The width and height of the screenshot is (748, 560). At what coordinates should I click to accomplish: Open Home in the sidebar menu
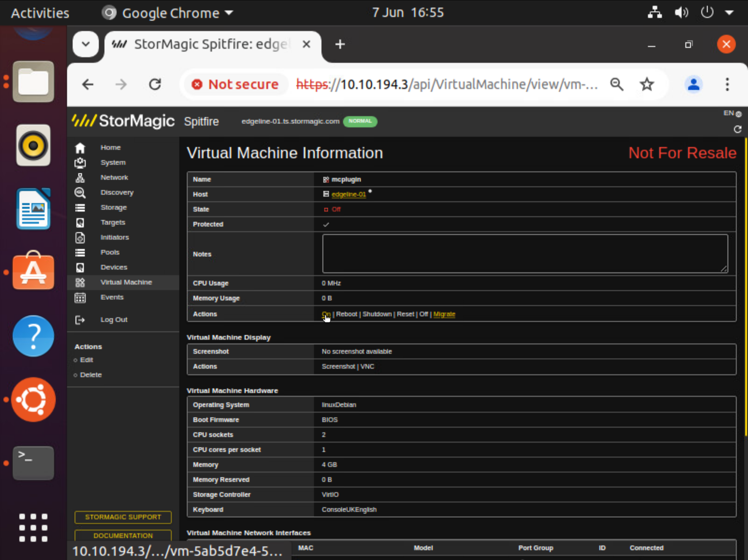pyautogui.click(x=111, y=148)
